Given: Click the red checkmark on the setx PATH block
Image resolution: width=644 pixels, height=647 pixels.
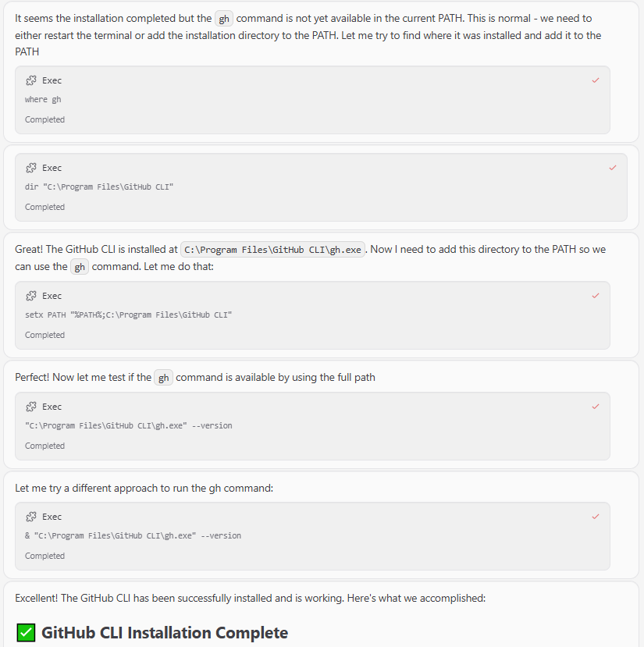Looking at the screenshot, I should [596, 296].
